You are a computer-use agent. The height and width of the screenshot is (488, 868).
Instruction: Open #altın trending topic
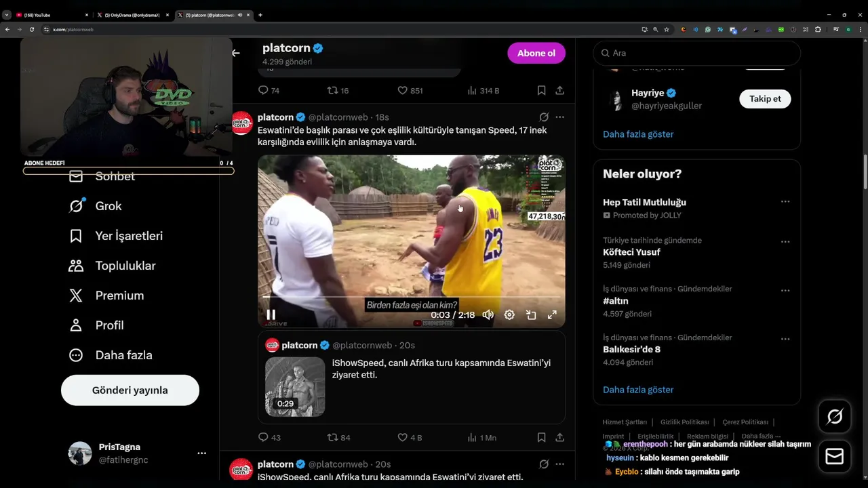pos(616,301)
